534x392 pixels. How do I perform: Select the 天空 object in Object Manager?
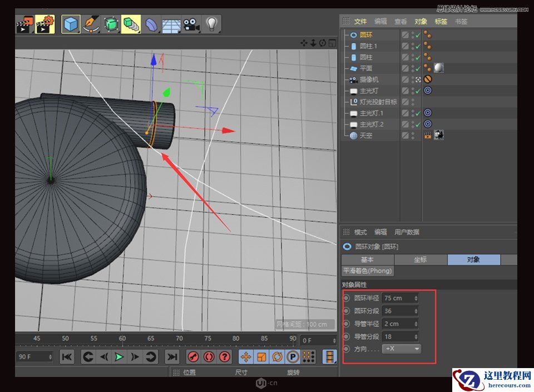365,135
